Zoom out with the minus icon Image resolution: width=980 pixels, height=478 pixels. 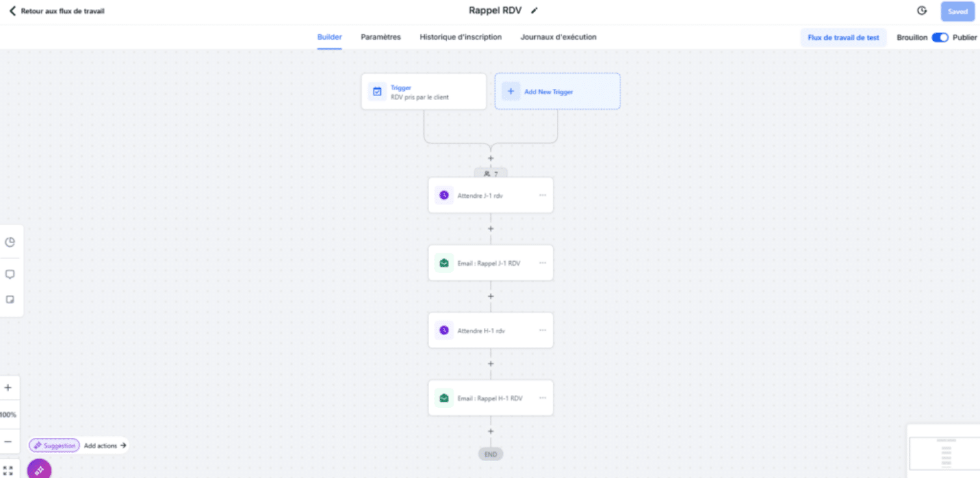click(x=8, y=442)
